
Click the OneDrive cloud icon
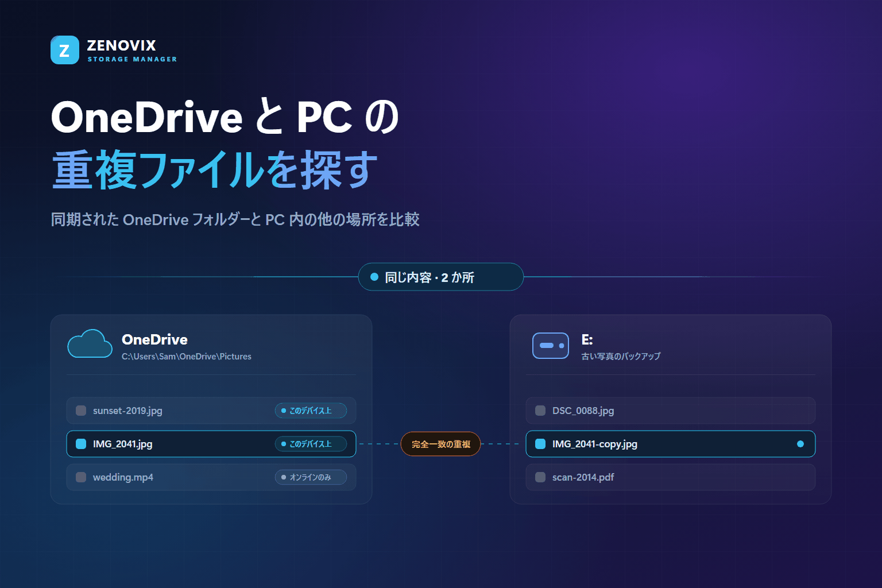(90, 344)
